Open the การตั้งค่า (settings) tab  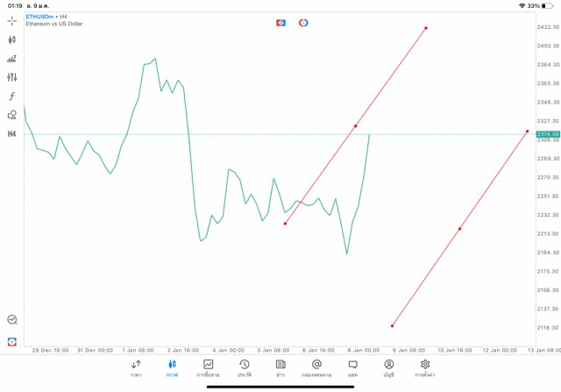point(425,367)
